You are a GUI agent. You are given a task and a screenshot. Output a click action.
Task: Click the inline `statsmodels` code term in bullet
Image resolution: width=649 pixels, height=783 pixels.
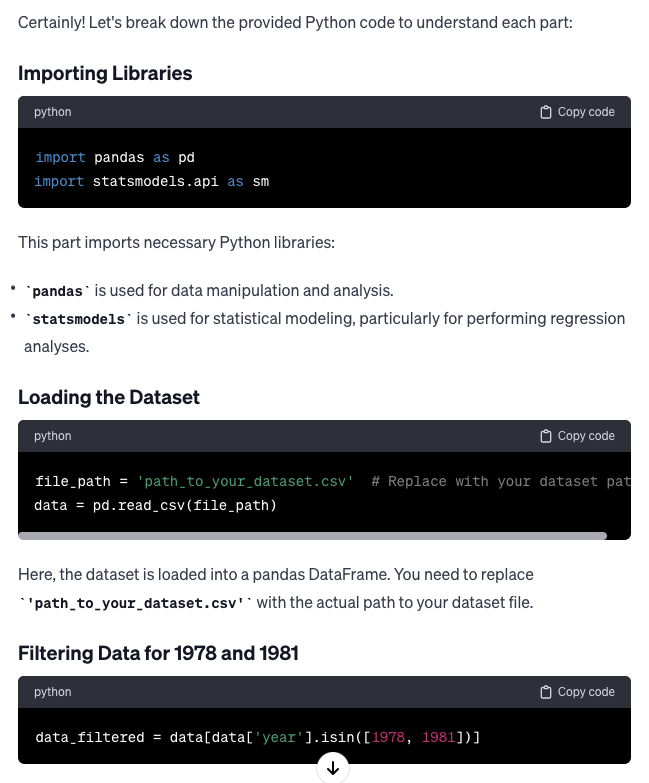point(78,319)
